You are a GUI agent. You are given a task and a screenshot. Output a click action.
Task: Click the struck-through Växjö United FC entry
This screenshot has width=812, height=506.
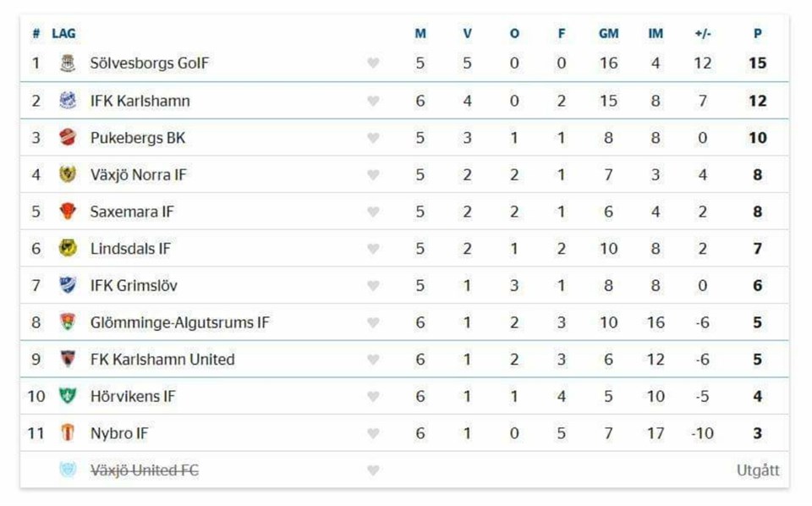[144, 470]
